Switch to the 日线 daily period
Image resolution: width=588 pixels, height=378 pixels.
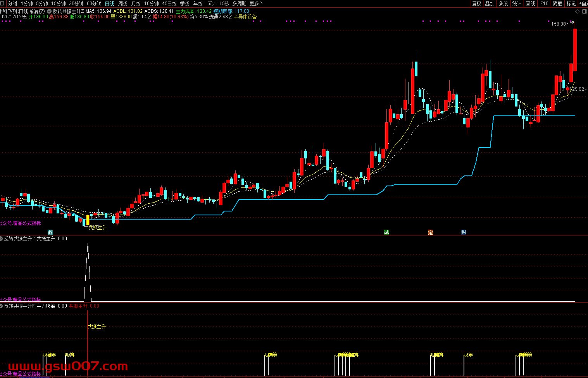click(110, 3)
